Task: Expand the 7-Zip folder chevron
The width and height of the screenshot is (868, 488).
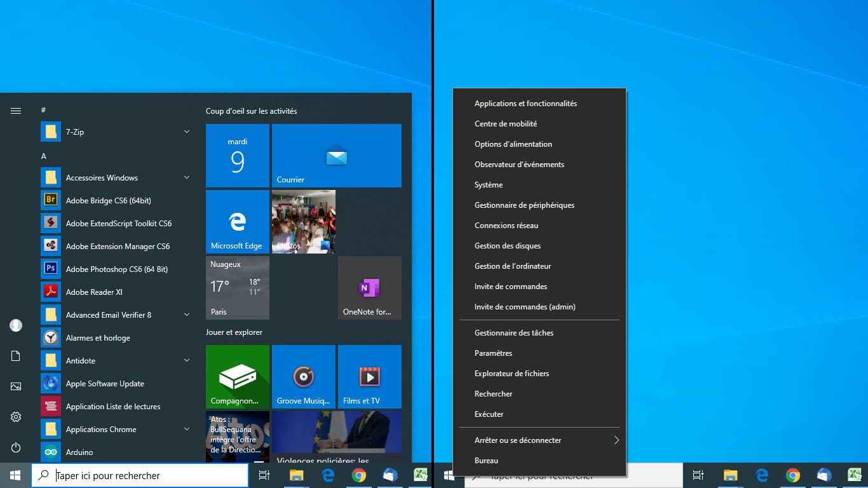Action: click(186, 132)
